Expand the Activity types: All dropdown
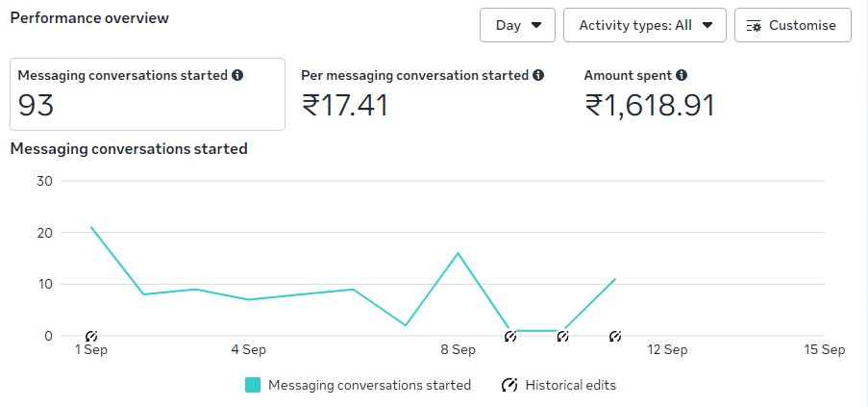 click(644, 25)
